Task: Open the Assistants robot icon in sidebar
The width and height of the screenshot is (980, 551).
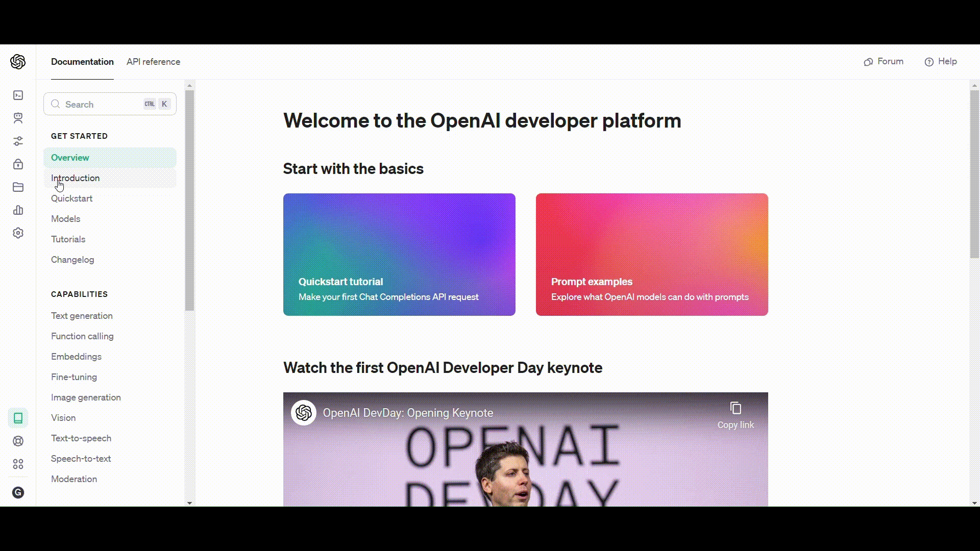Action: [x=18, y=118]
